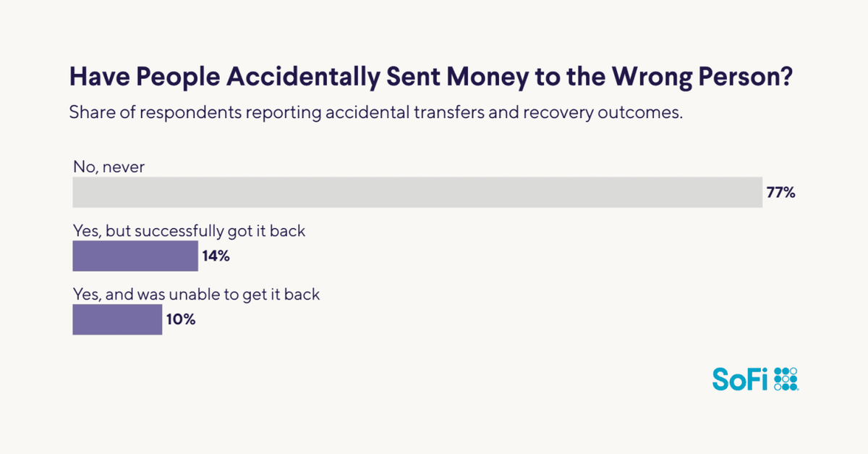Click the SoFi dot-grid logo icon

(x=786, y=379)
